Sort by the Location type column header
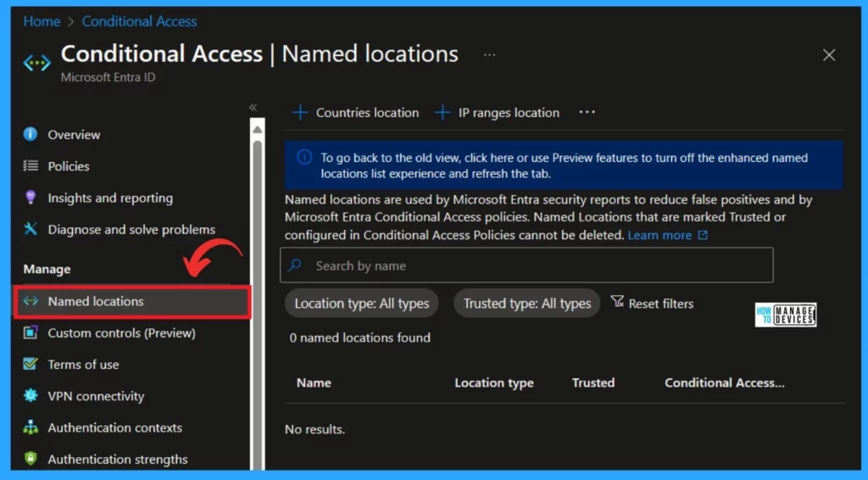 (x=494, y=382)
